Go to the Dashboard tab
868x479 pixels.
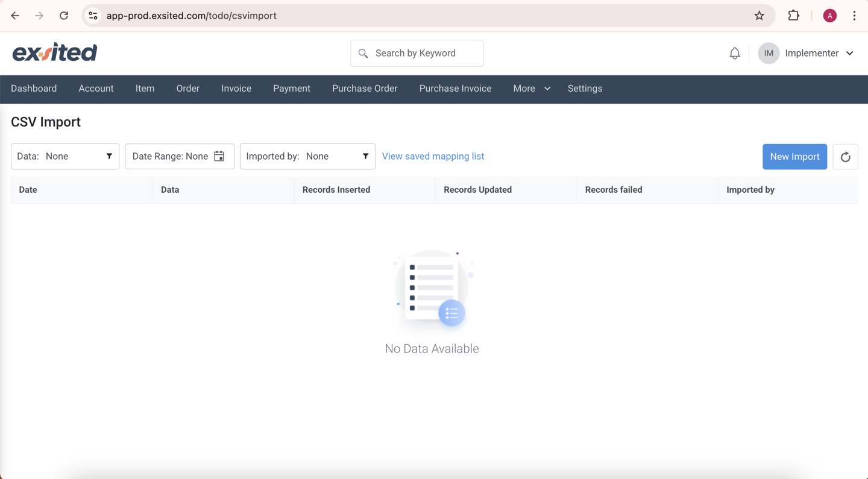coord(34,89)
